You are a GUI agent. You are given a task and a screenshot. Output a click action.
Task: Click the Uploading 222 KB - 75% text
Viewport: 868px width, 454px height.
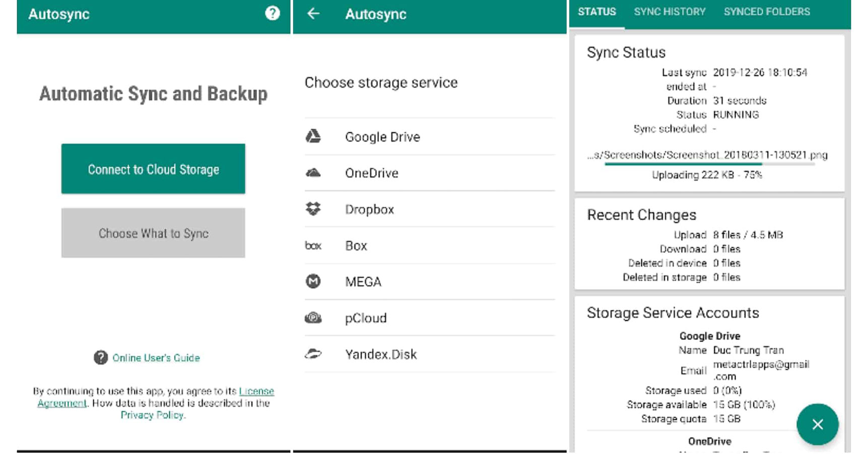coord(707,175)
